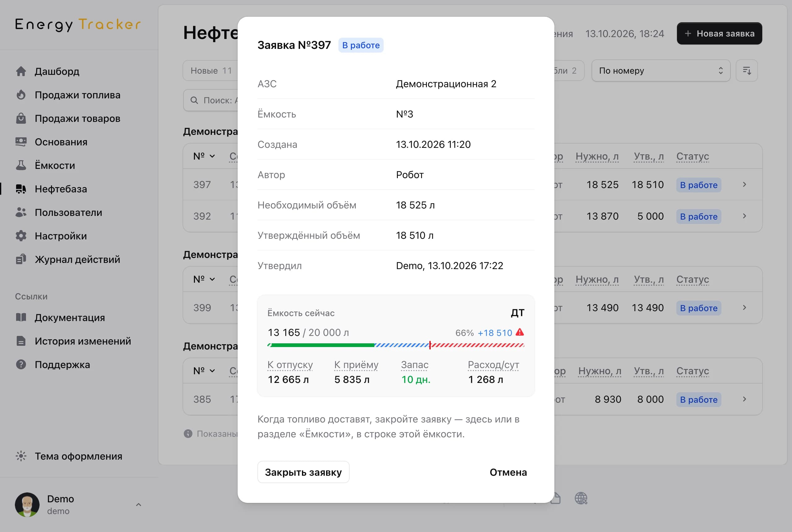This screenshot has height=532, width=792.
Task: Click the Закрыть заявку button
Action: coord(303,472)
